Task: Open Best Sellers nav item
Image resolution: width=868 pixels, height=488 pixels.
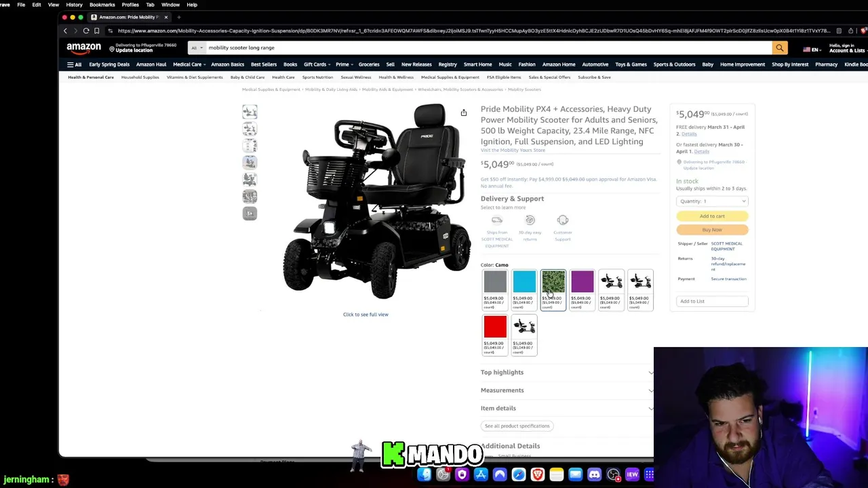Action: [264, 64]
